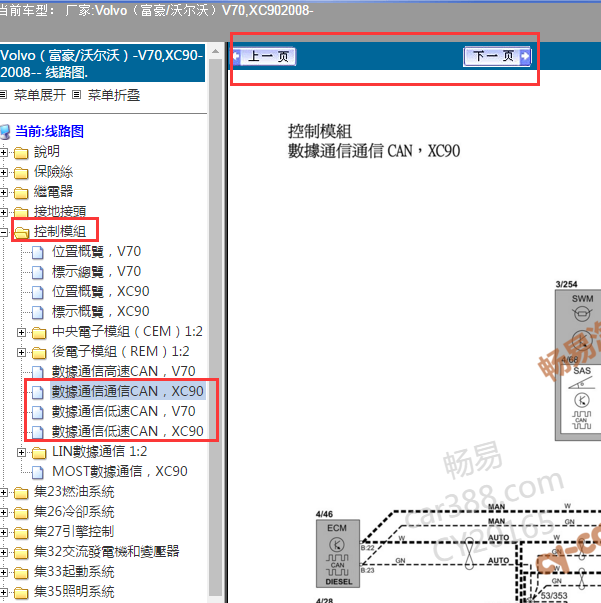601x603 pixels.
Task: Expand the 集35照明系統 folder
Action: (x=4, y=592)
